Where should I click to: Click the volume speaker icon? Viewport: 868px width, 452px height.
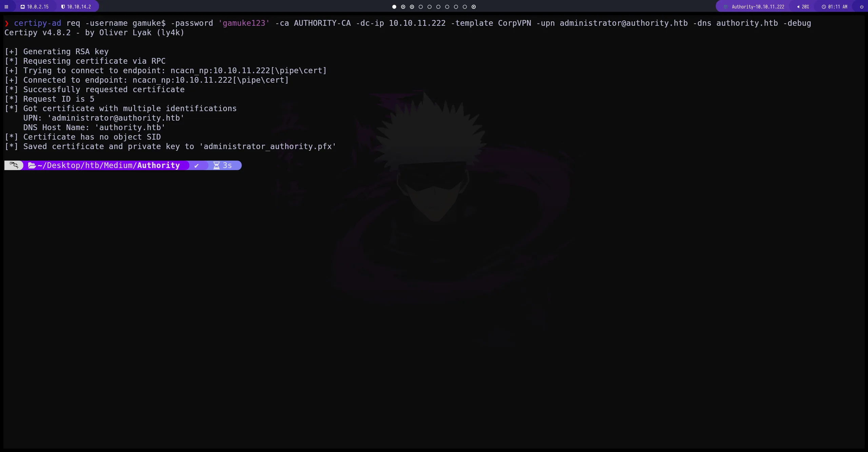point(798,7)
